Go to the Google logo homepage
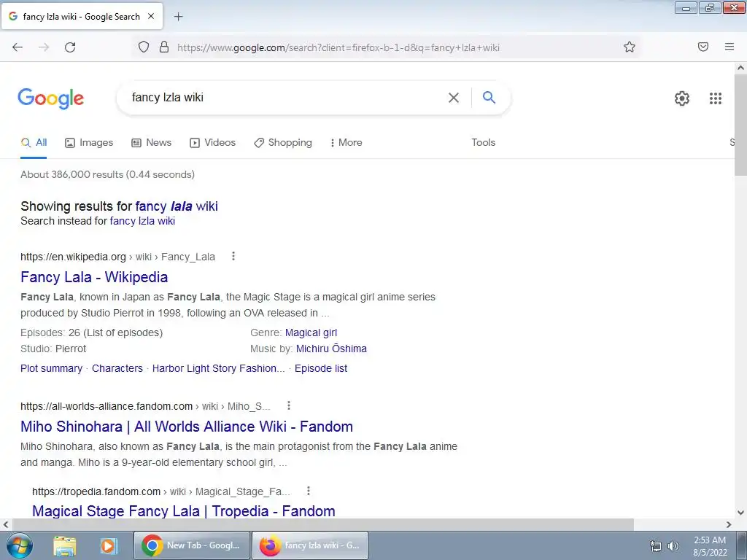 coord(50,98)
